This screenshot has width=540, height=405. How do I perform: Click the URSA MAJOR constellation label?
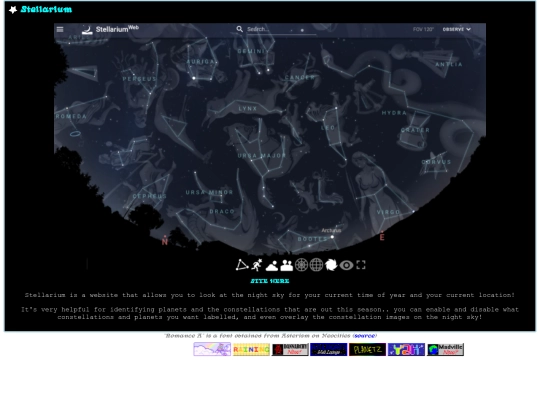(262, 156)
